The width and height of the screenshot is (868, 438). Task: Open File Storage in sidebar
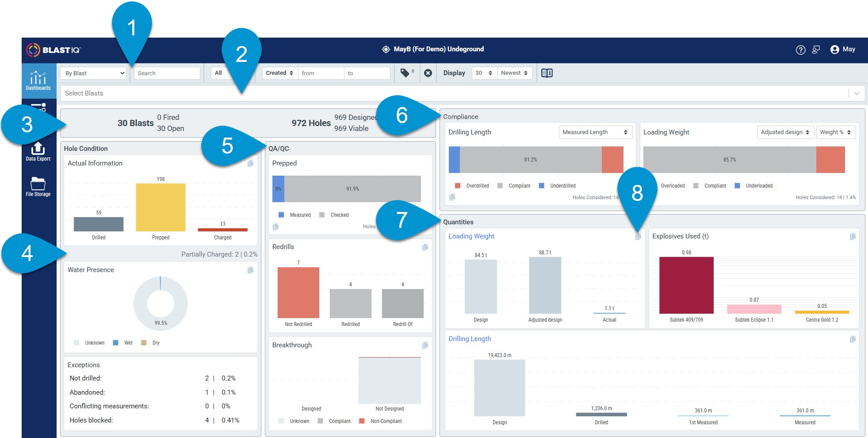[x=38, y=187]
